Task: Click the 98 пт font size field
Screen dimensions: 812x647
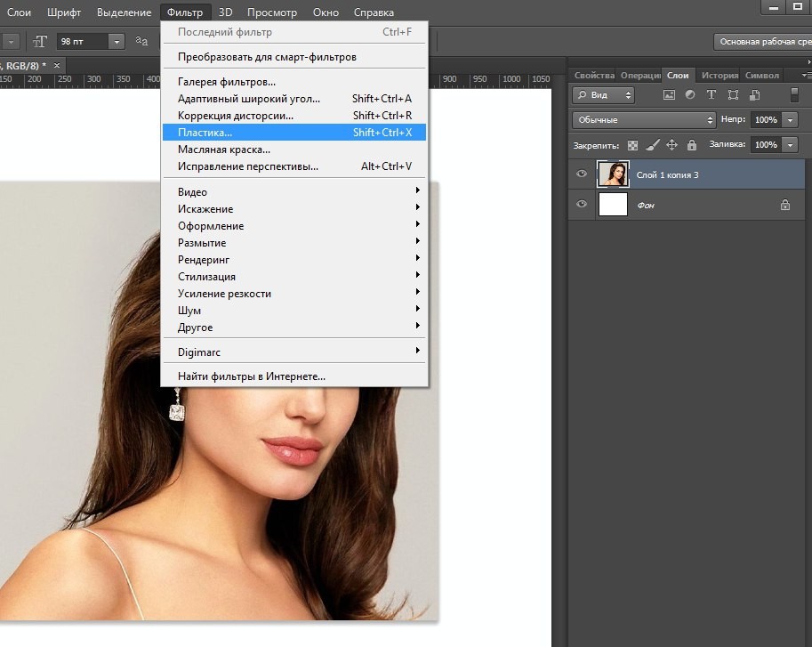Action: [x=83, y=42]
